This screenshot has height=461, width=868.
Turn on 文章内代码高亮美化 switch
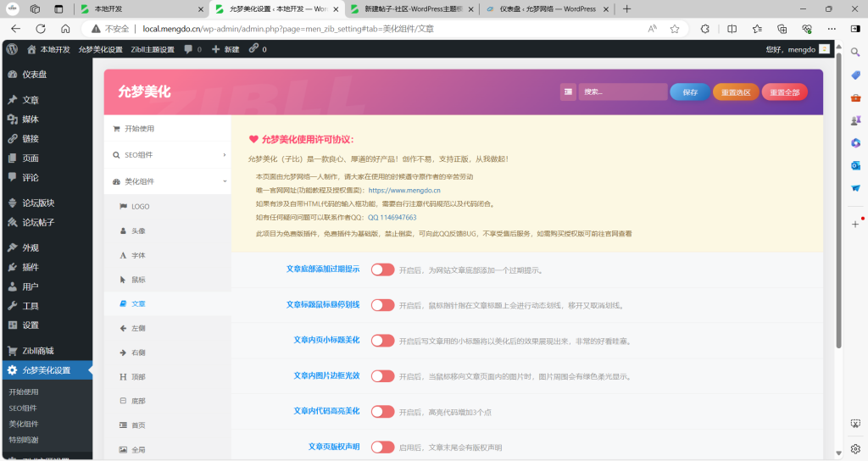(x=382, y=412)
